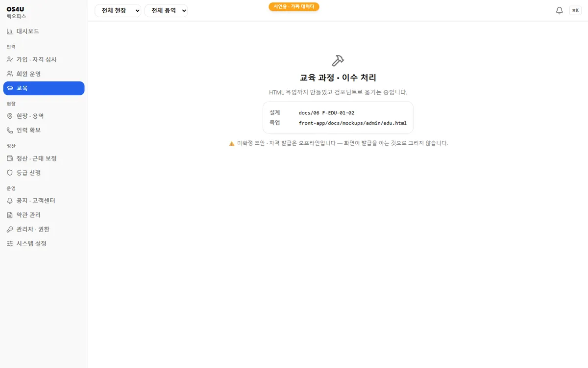Open notifications bell in top bar

click(559, 10)
